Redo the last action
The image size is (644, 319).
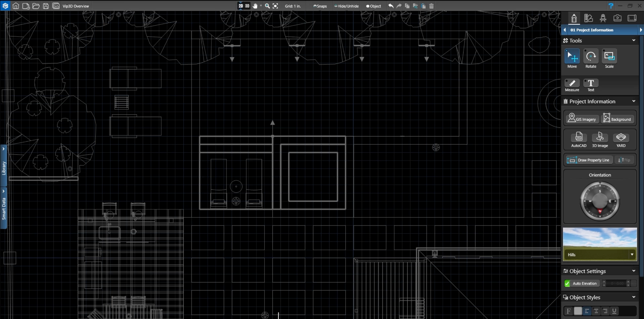(399, 6)
